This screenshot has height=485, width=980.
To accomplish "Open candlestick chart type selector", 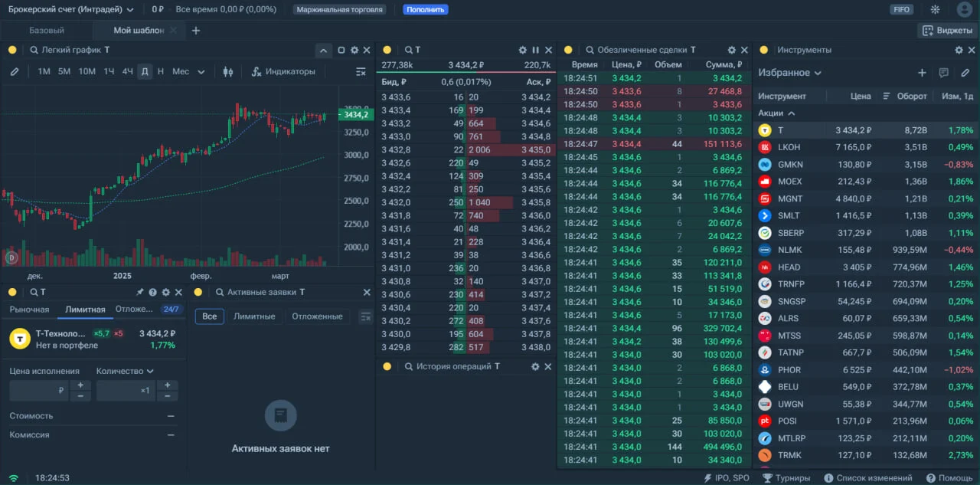I will pos(227,71).
